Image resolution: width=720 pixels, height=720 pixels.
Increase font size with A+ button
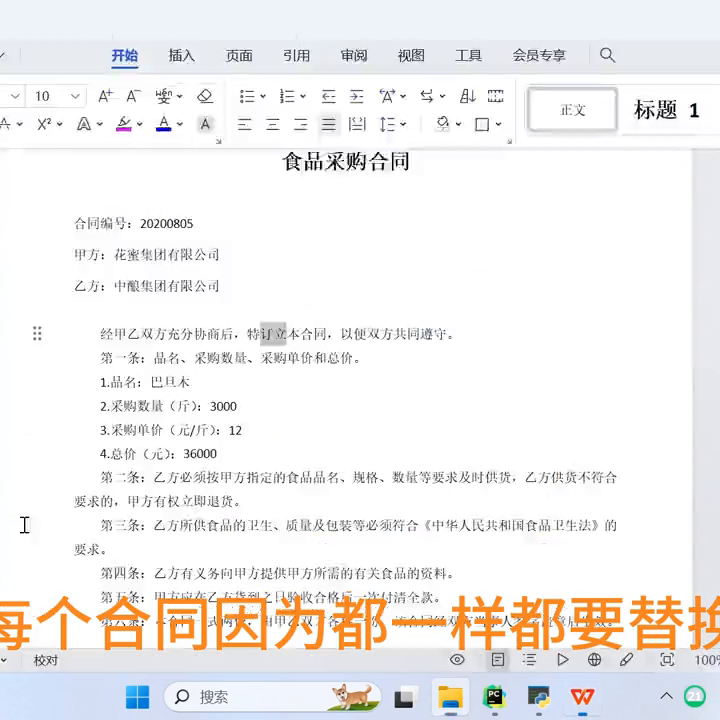(105, 96)
